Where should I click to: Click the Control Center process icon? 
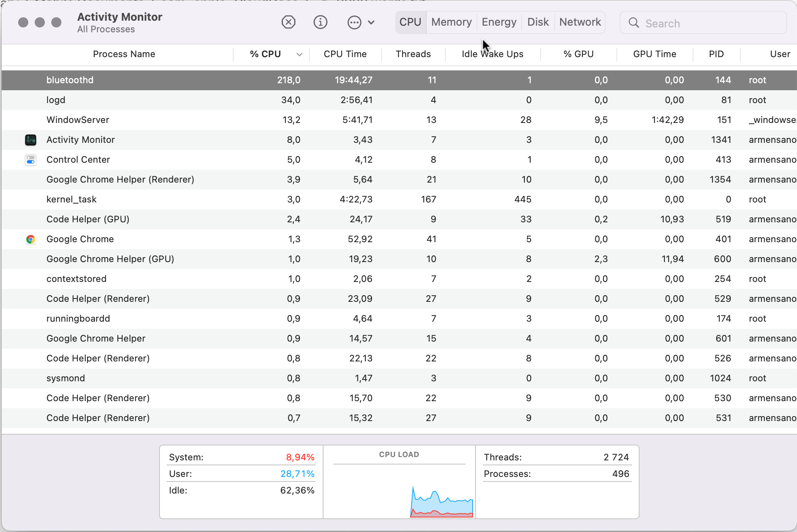(31, 160)
